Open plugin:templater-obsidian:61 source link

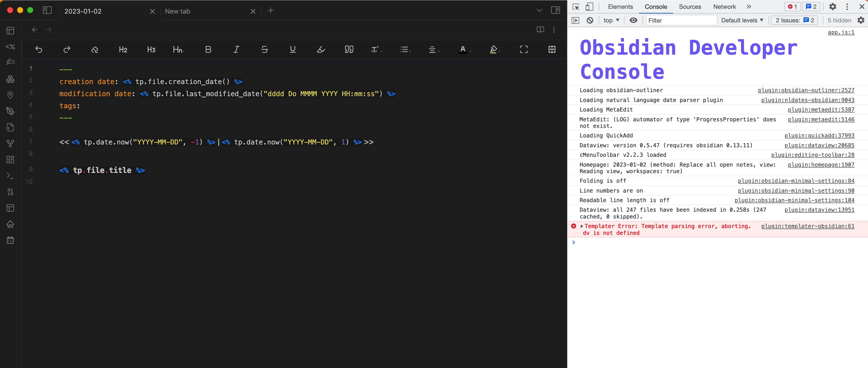(x=808, y=226)
